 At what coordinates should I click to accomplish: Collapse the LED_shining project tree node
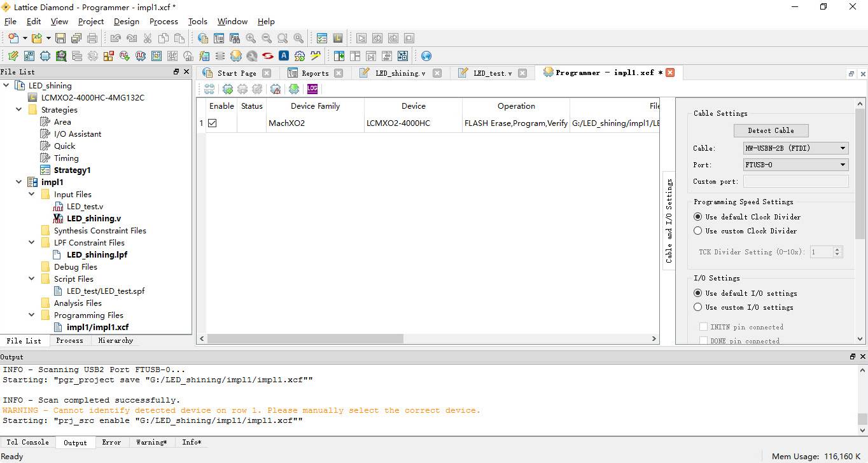tap(6, 85)
